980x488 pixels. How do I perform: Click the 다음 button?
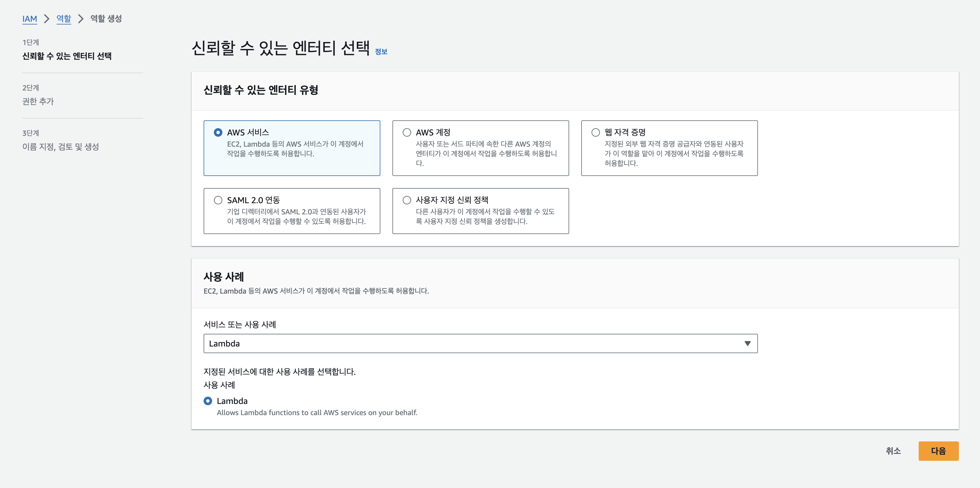click(938, 451)
